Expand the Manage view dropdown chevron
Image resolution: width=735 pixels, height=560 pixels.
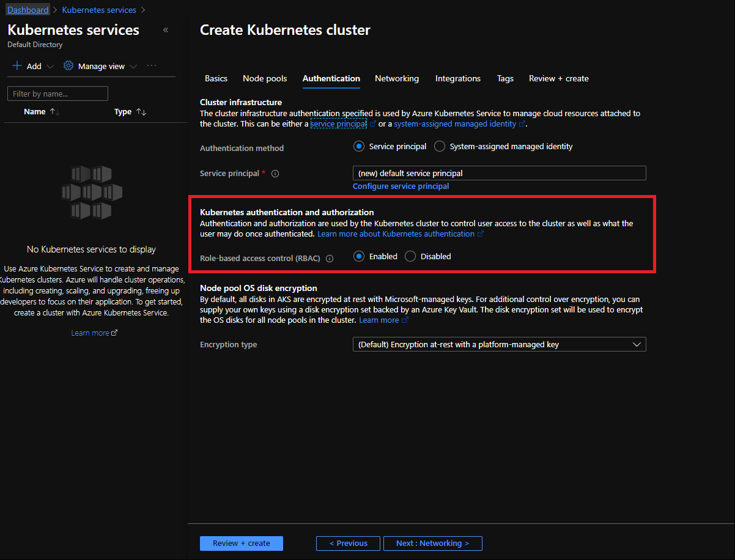click(133, 66)
